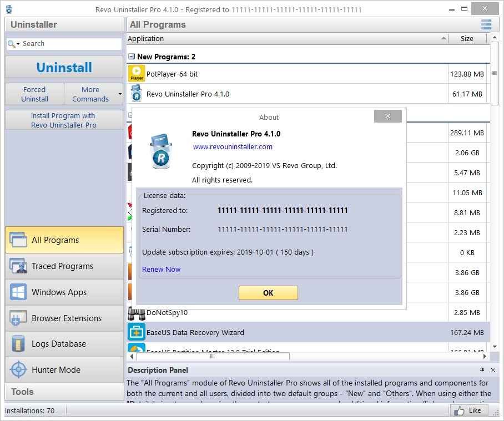504x421 pixels.
Task: Click the 61.17 MB size cell
Action: point(467,94)
